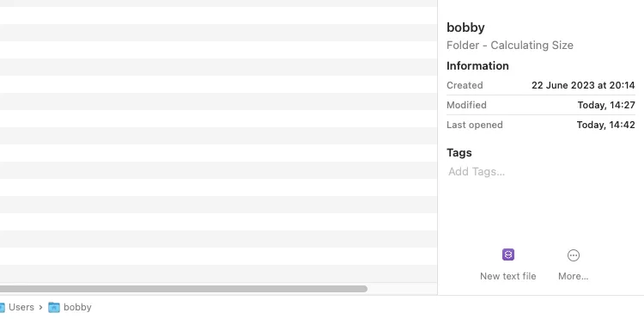This screenshot has height=319, width=644.
Task: Click the Modified Today, 14:27 value
Action: pyautogui.click(x=606, y=105)
